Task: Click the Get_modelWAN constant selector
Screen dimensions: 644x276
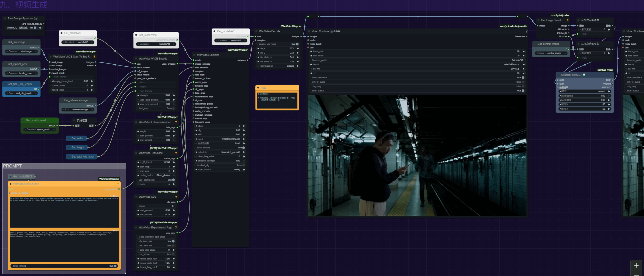Action: pyautogui.click(x=156, y=44)
